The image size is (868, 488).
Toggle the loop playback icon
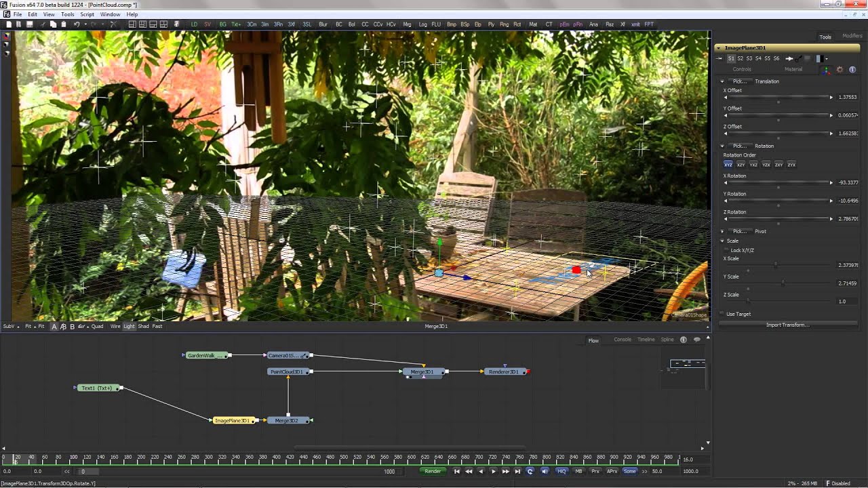530,471
